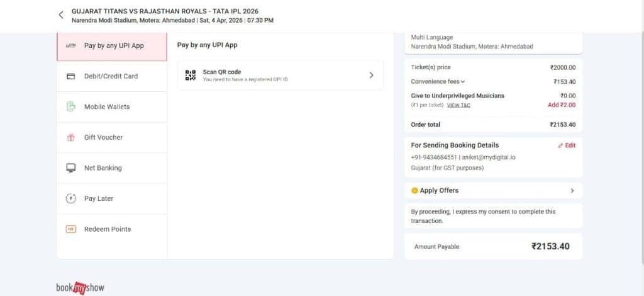Click the Pay Later rupee icon
644x296 pixels.
[70, 198]
